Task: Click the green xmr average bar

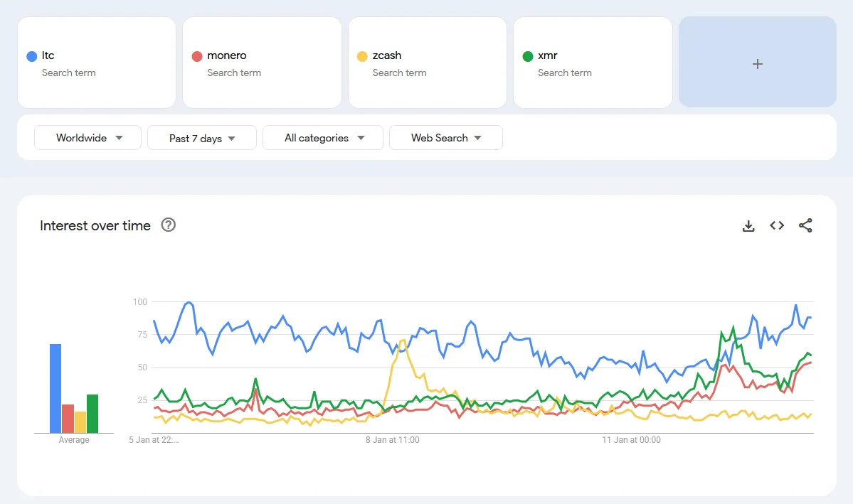Action: coord(92,413)
